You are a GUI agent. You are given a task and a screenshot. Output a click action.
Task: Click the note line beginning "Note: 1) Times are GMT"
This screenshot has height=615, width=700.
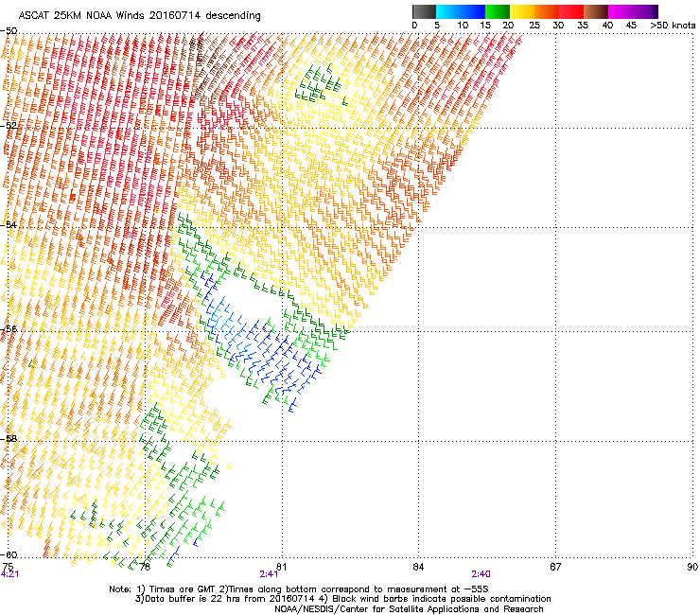click(299, 589)
